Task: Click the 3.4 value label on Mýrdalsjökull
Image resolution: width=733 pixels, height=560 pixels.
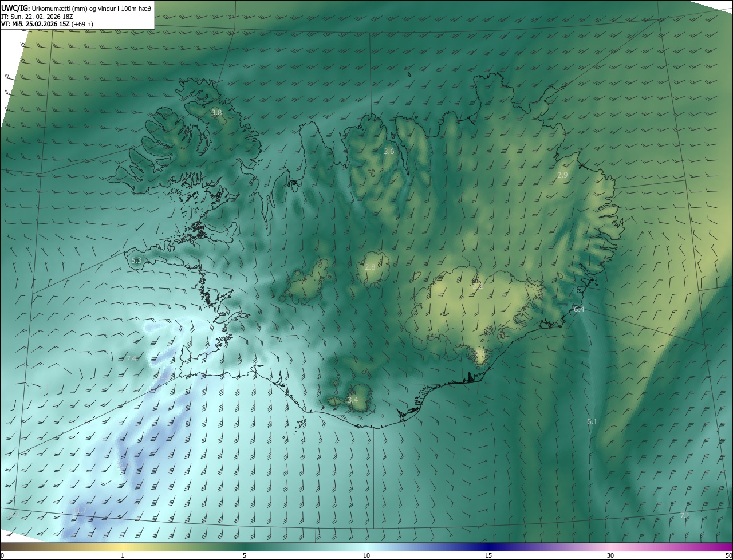Action: click(x=353, y=400)
